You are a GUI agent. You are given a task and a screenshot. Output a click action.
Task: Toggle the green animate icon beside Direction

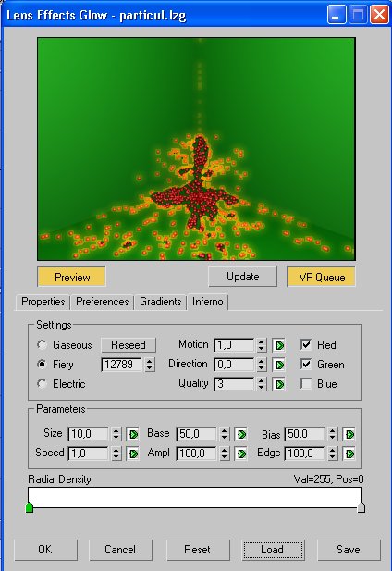[x=279, y=365]
